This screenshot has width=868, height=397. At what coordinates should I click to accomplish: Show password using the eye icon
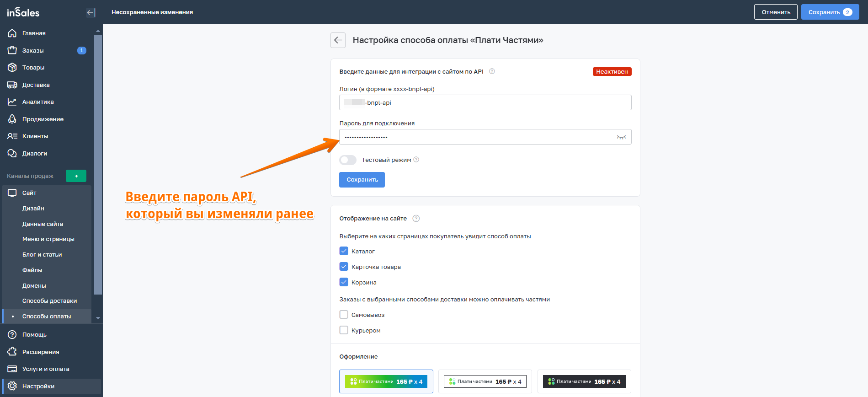click(621, 137)
